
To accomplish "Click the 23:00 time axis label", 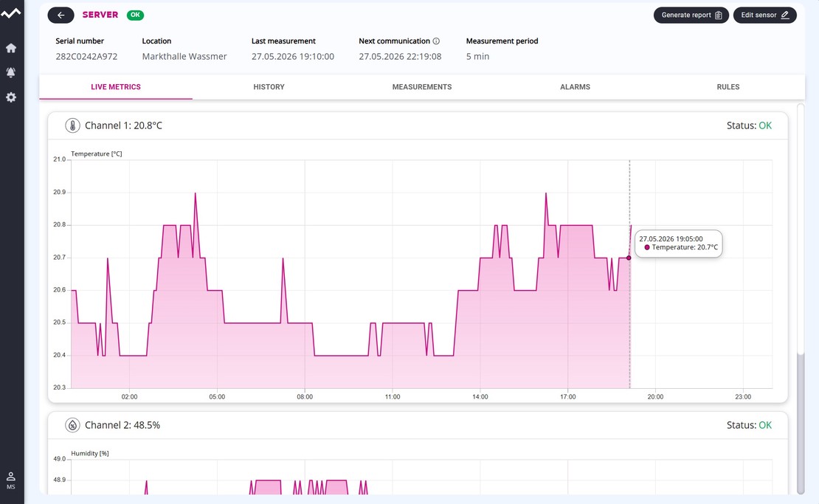I will tap(743, 397).
